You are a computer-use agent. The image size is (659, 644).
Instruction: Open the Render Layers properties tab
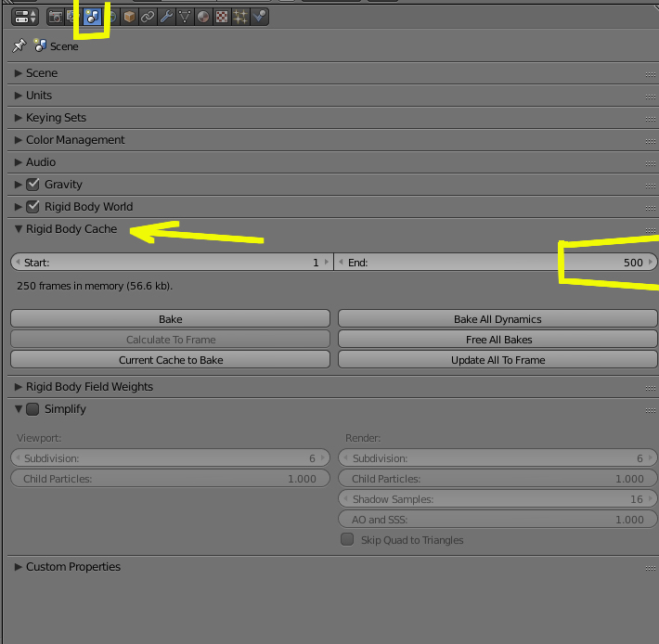(71, 17)
